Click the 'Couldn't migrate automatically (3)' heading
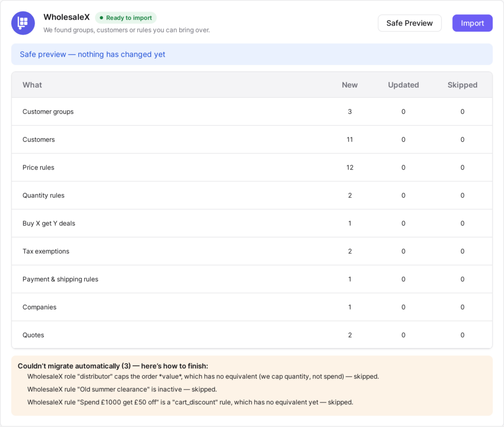 (113, 366)
